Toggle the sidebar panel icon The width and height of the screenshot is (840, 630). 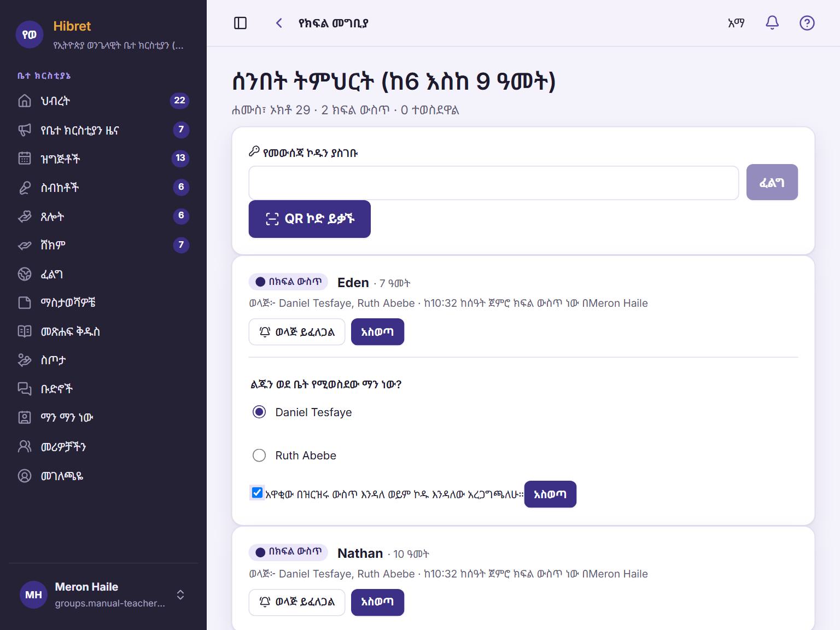pos(241,23)
